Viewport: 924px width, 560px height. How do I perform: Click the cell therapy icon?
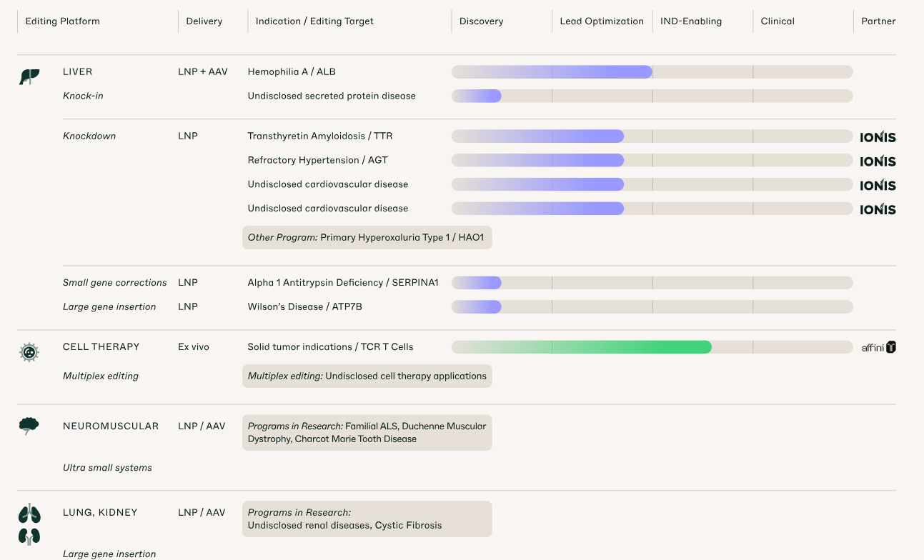pyautogui.click(x=29, y=351)
